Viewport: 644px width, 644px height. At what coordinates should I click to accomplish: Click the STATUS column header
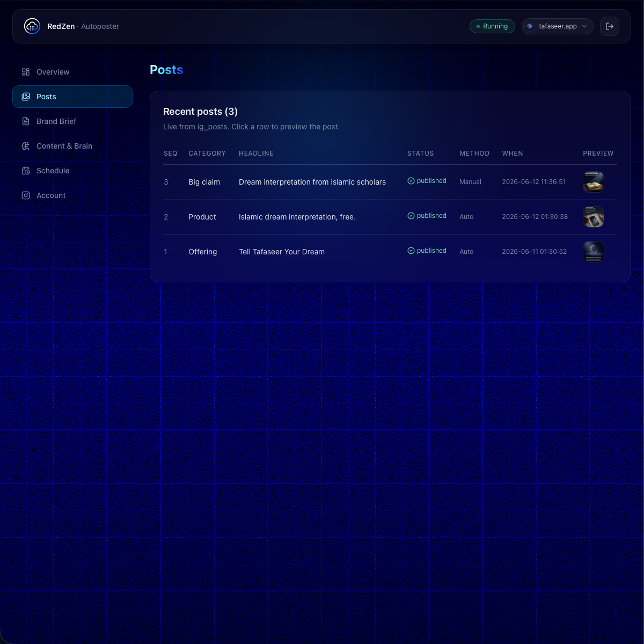[421, 153]
